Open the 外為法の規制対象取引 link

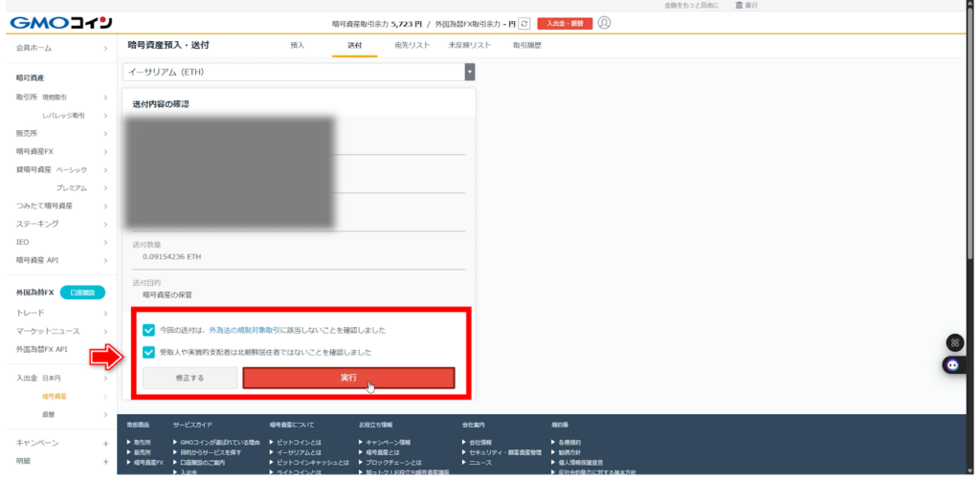(x=249, y=330)
